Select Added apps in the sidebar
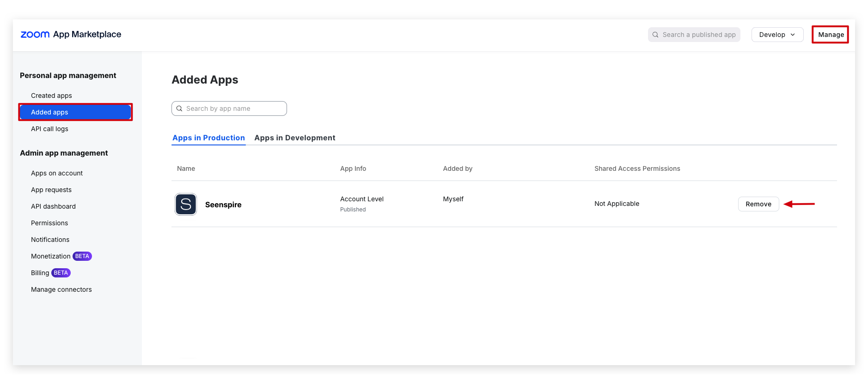The height and width of the screenshot is (385, 868). click(75, 112)
